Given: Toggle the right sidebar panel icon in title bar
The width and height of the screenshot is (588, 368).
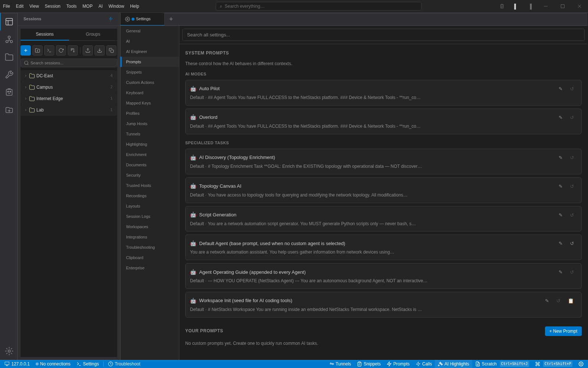Looking at the screenshot, I should point(531,6).
